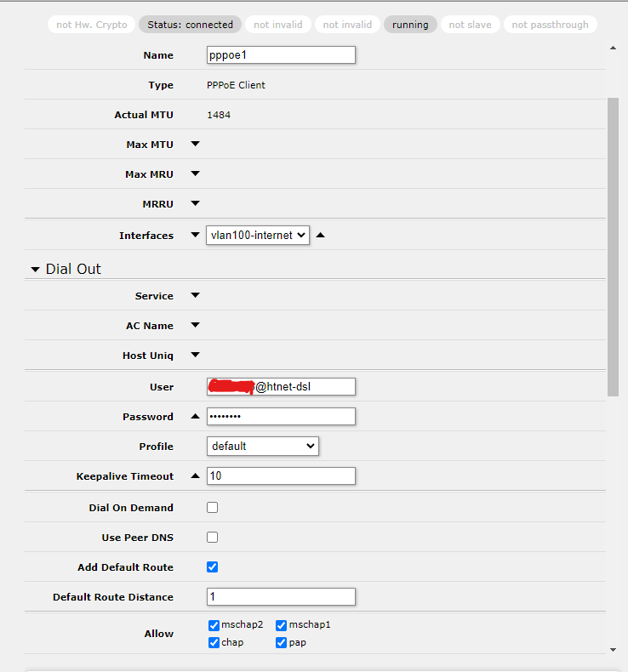Screen dimensions: 628x672
Task: Expand the Service field arrow
Action: [195, 296]
